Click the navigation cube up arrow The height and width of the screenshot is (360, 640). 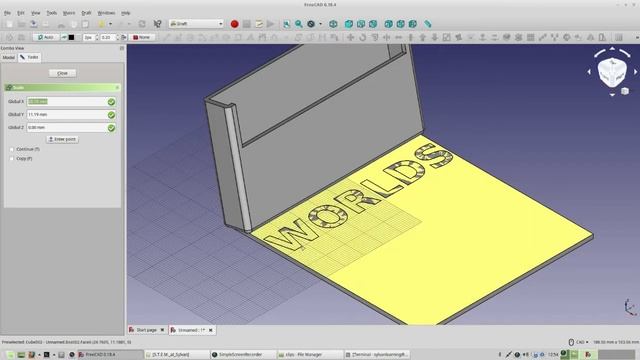tap(612, 49)
